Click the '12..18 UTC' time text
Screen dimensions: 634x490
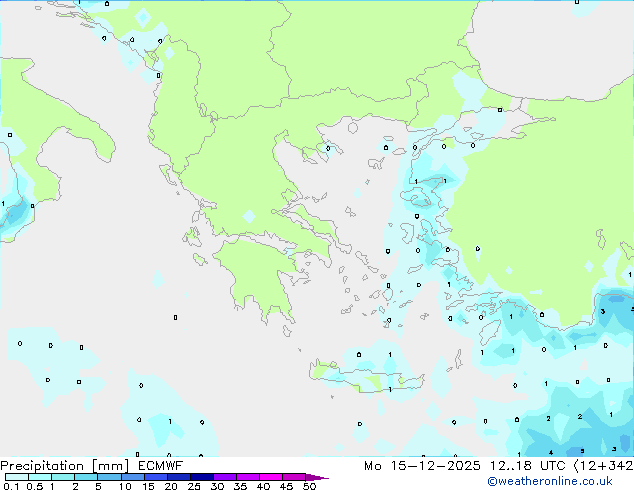point(527,466)
